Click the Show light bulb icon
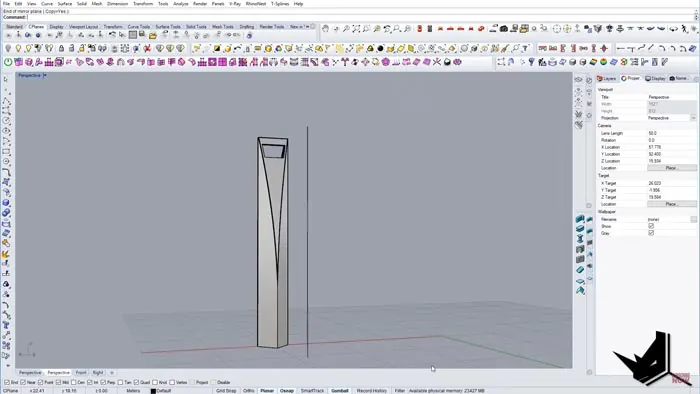Viewport: 700px width, 394px height. pyautogui.click(x=18, y=48)
